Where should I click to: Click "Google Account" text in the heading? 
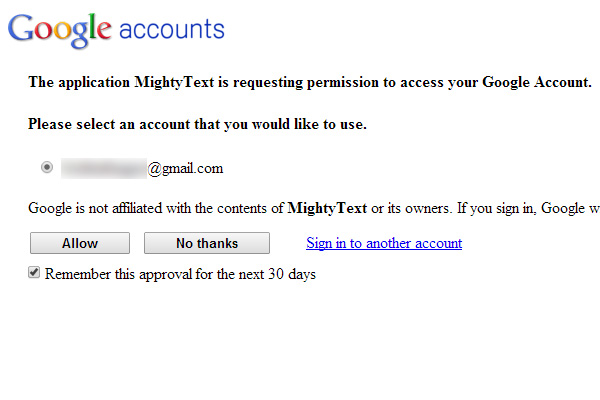pyautogui.click(x=537, y=82)
